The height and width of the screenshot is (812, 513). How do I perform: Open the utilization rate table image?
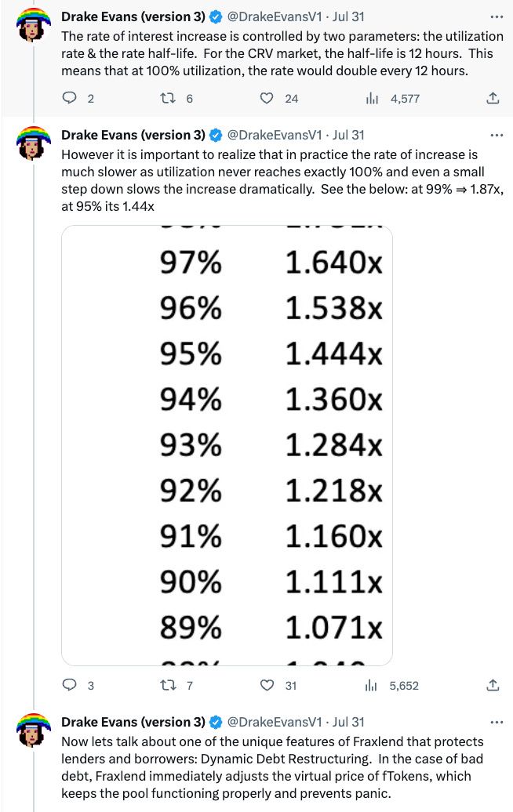tap(227, 445)
